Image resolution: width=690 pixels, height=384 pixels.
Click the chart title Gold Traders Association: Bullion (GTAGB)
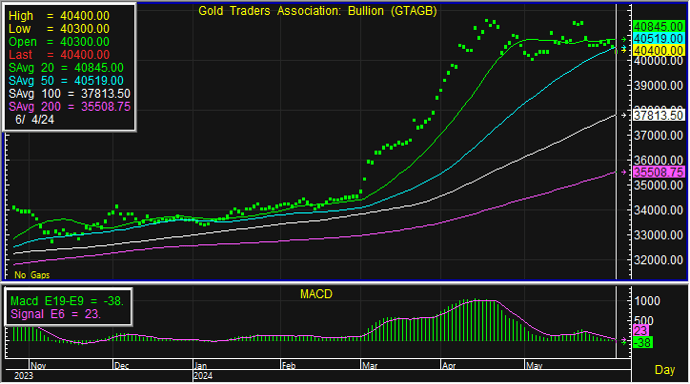pyautogui.click(x=317, y=11)
